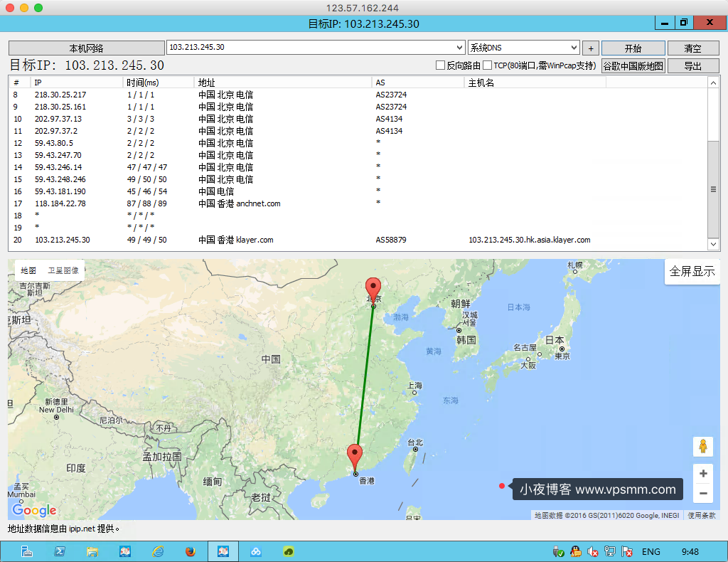Image resolution: width=728 pixels, height=562 pixels.
Task: Select hop row with IP 59.43.80.5
Action: 358,143
